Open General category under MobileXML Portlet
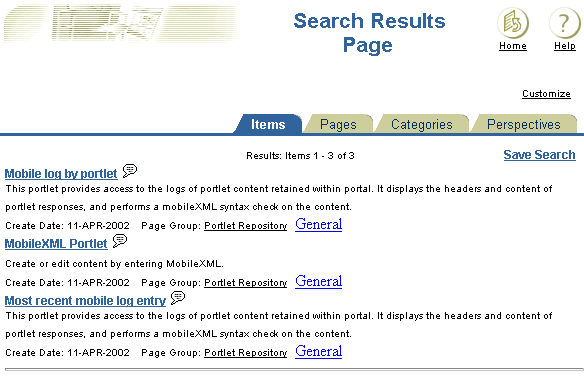This screenshot has height=376, width=584. pyautogui.click(x=318, y=281)
